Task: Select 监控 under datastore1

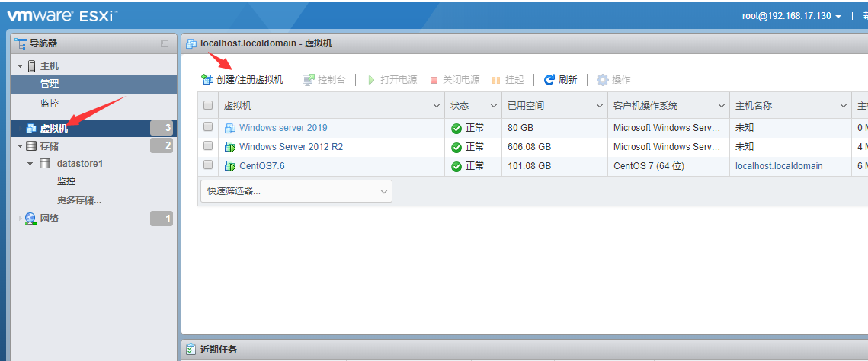Action: pos(66,181)
